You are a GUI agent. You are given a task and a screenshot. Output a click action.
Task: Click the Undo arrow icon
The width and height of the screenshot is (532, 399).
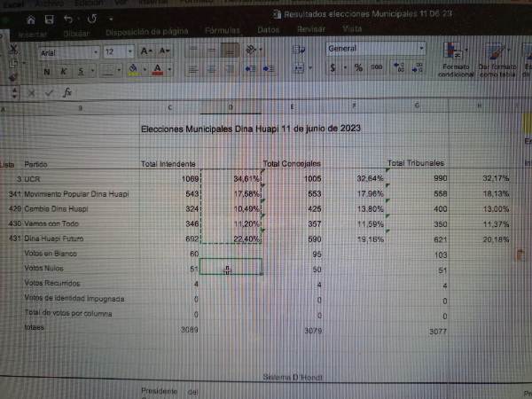point(68,19)
